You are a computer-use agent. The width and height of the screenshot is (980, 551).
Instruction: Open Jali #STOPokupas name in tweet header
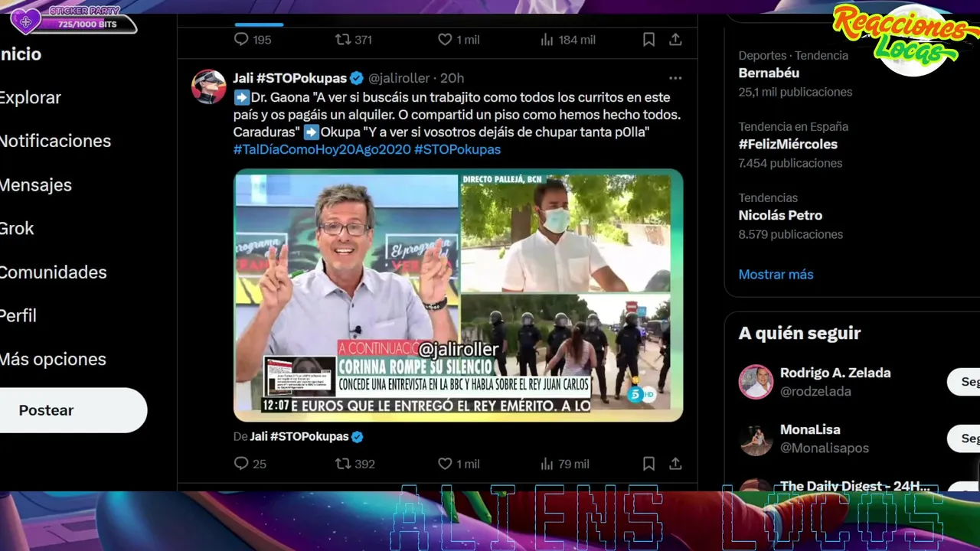pos(290,78)
